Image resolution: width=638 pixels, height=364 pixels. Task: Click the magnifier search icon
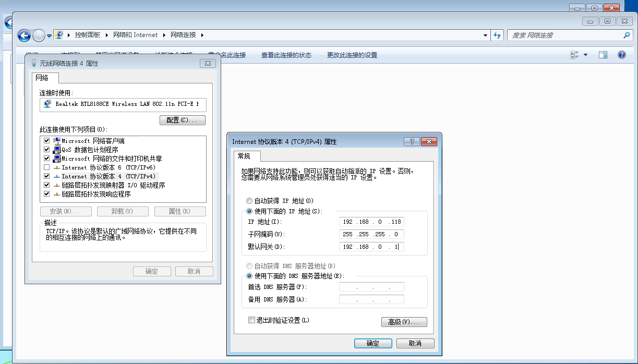(x=627, y=35)
